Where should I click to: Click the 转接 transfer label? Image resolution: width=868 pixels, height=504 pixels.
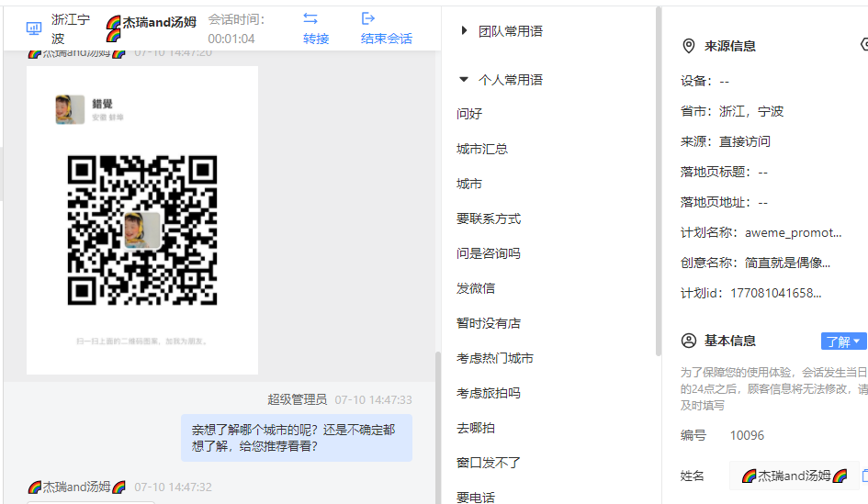click(316, 39)
